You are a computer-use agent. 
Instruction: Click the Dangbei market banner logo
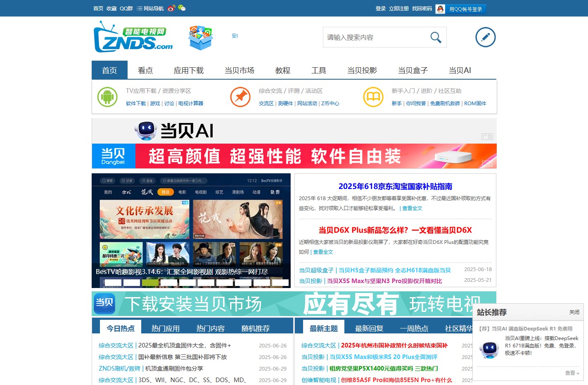coord(104,304)
